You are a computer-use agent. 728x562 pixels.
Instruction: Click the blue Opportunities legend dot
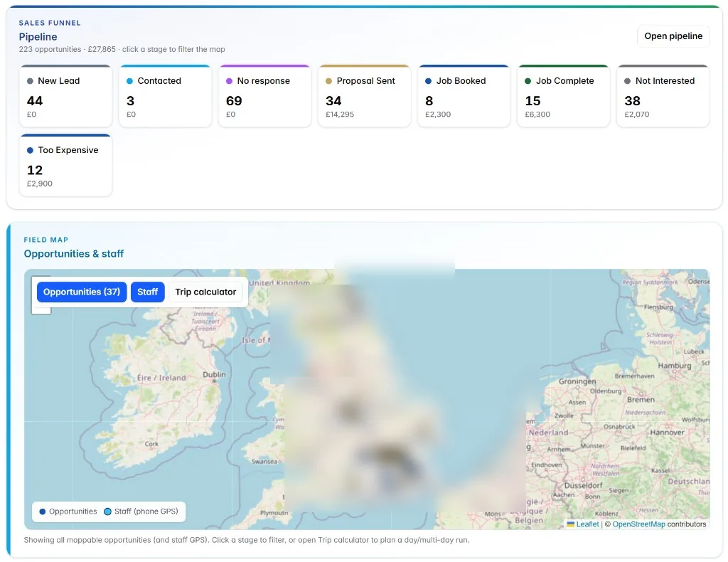tap(43, 511)
